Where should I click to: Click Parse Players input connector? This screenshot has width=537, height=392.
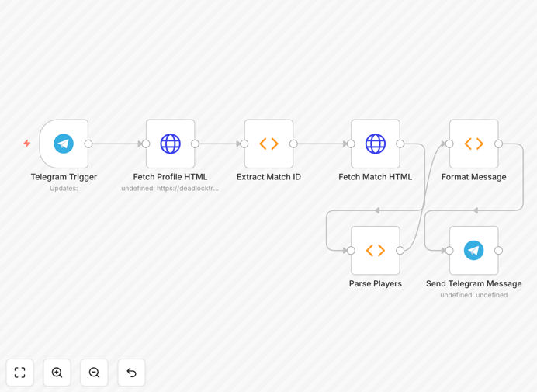(x=351, y=251)
